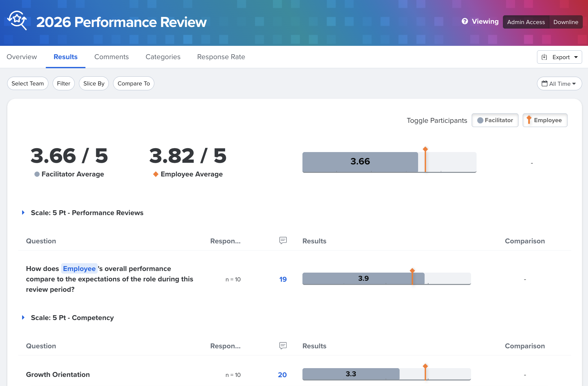Open the 19 comments link for overall performance
This screenshot has width=588, height=386.
283,279
